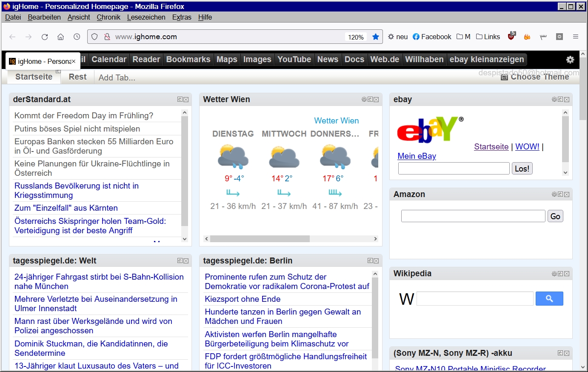
Task: Go back using Firefox back arrow
Action: tap(12, 37)
